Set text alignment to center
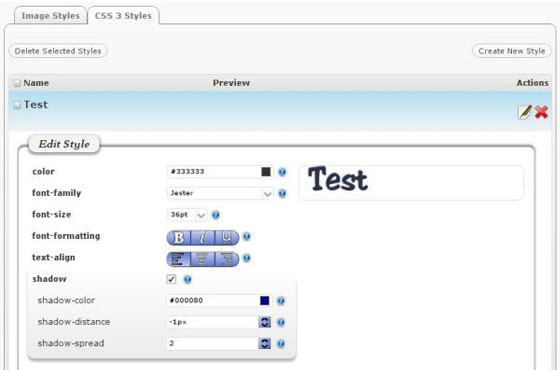The width and height of the screenshot is (560, 370). 202,259
